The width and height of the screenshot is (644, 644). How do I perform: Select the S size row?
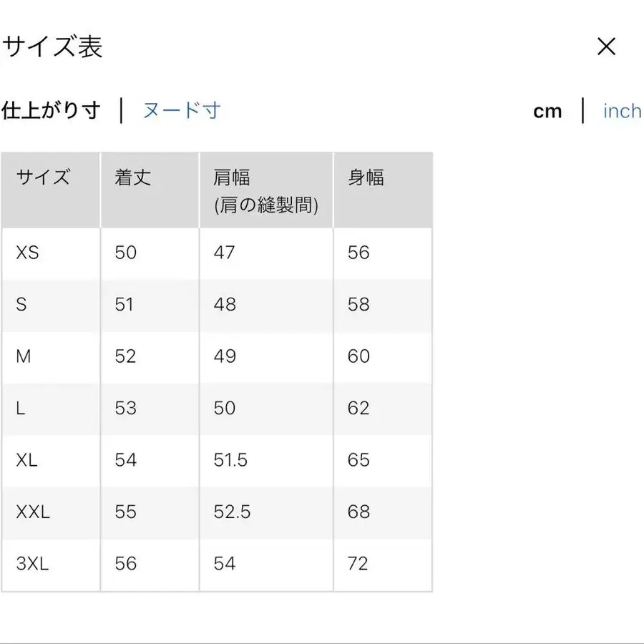[50, 305]
